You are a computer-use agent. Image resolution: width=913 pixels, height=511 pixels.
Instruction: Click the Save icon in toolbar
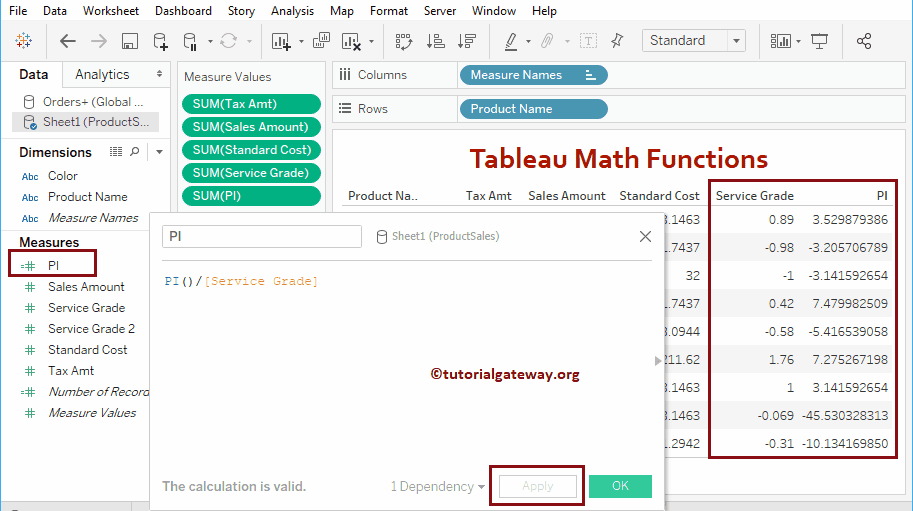point(129,41)
